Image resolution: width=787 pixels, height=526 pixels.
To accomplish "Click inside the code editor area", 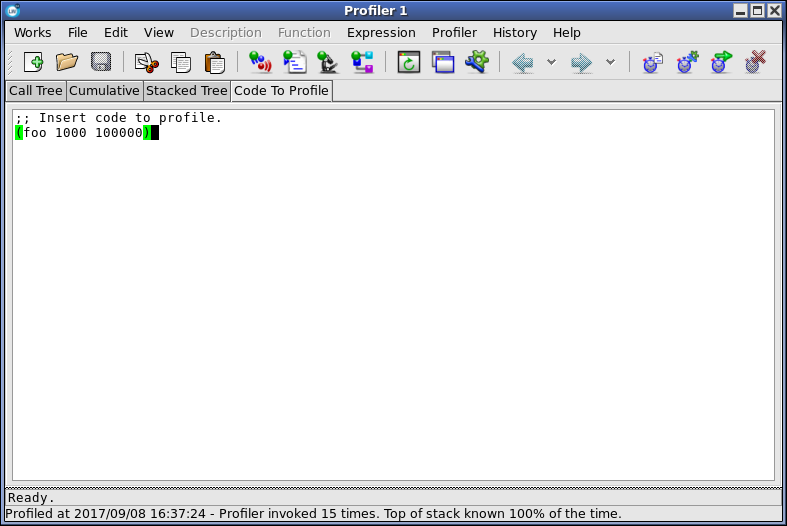I will click(394, 295).
